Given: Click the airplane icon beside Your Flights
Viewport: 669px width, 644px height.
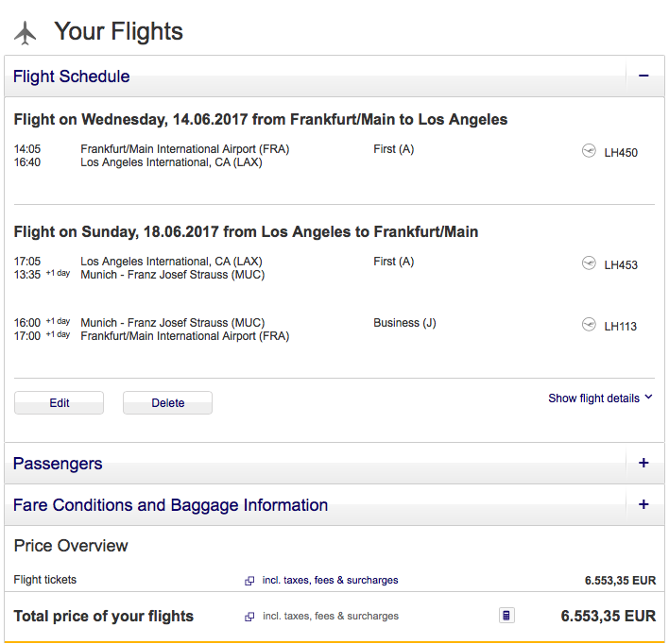Looking at the screenshot, I should [x=26, y=32].
